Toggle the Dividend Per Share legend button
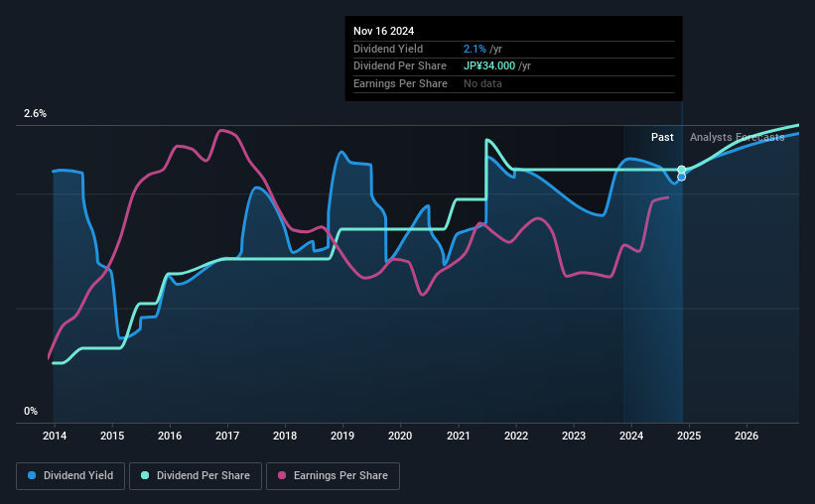 click(x=196, y=476)
